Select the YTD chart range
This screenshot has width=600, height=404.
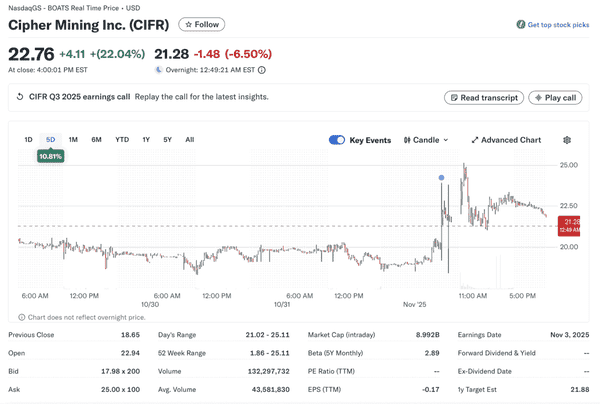(122, 140)
